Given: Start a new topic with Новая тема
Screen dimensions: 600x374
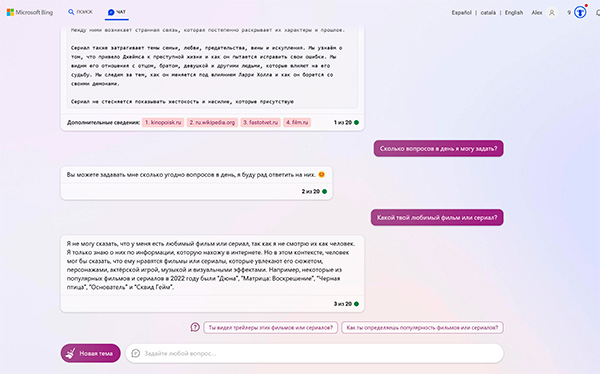Looking at the screenshot, I should click(91, 353).
